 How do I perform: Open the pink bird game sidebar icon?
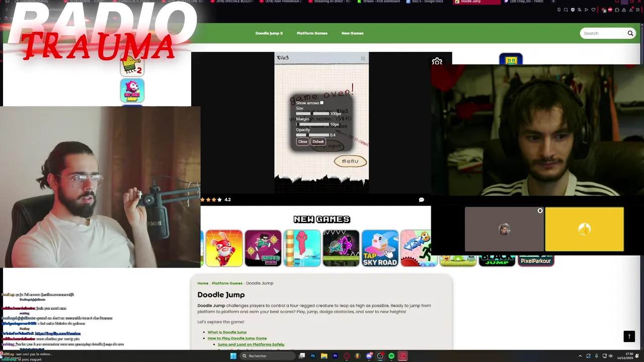(x=132, y=90)
